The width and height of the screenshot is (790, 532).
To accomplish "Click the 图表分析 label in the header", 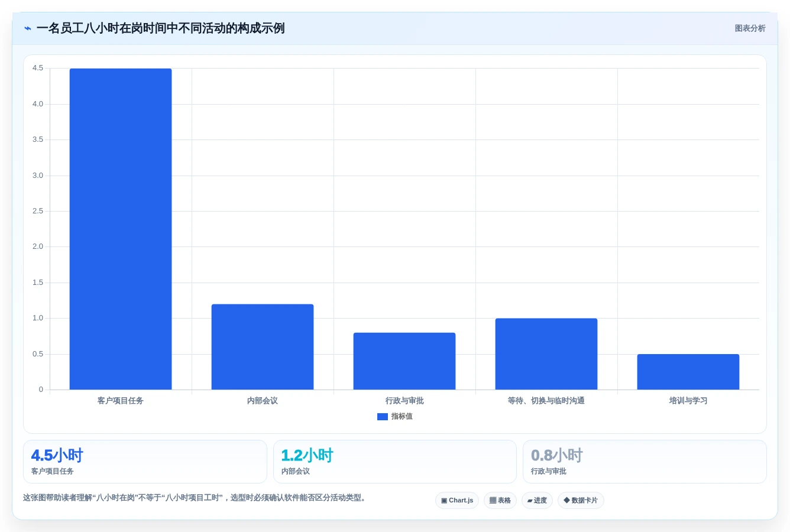I will pos(750,28).
